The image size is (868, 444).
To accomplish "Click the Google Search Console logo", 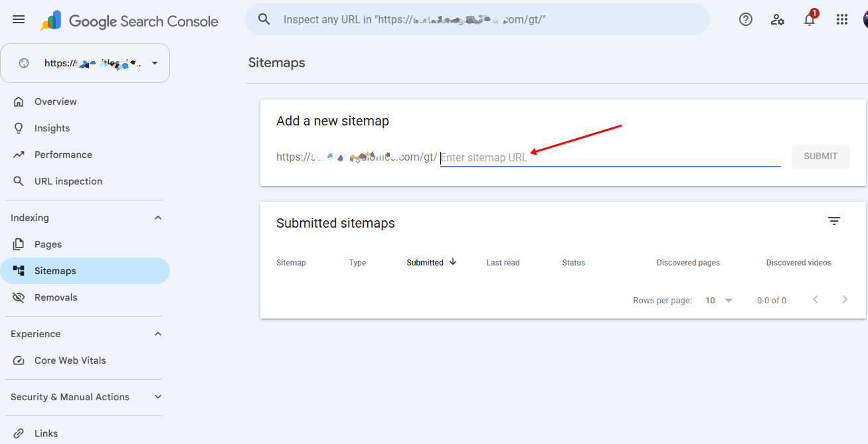I will (x=129, y=21).
